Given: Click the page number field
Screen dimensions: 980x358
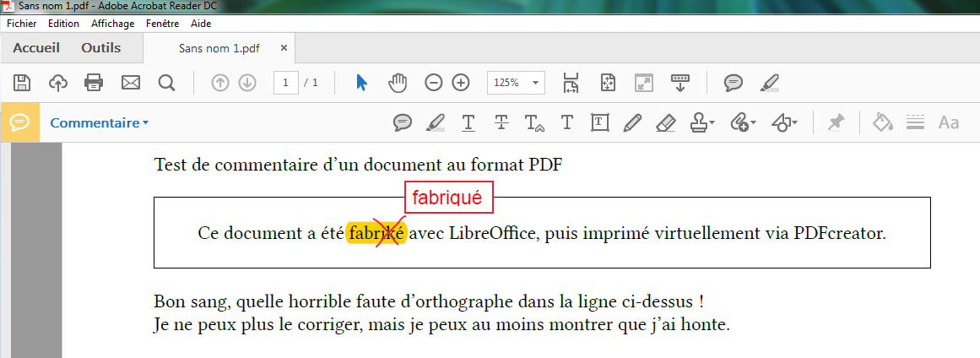Looking at the screenshot, I should (285, 83).
